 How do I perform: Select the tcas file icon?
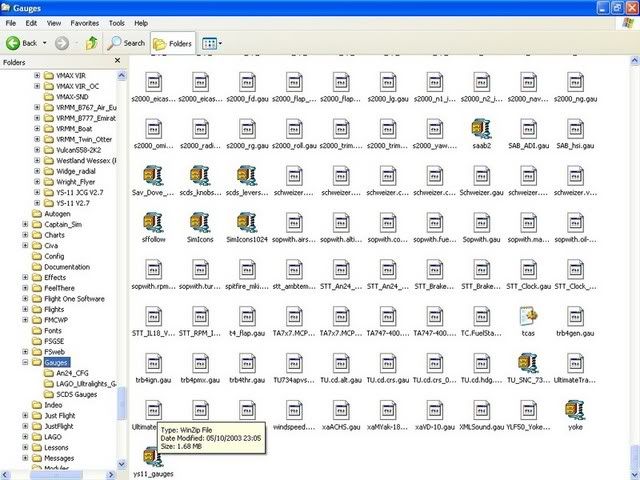tap(528, 317)
